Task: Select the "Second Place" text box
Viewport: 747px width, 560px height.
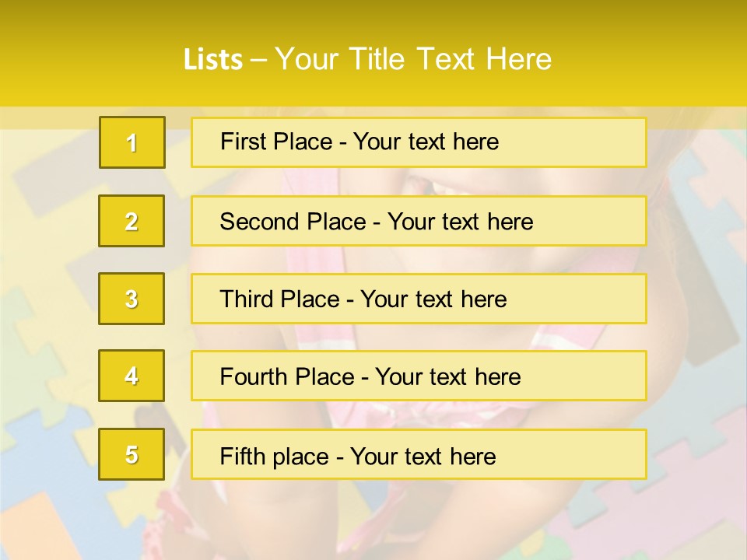Action: pyautogui.click(x=419, y=221)
